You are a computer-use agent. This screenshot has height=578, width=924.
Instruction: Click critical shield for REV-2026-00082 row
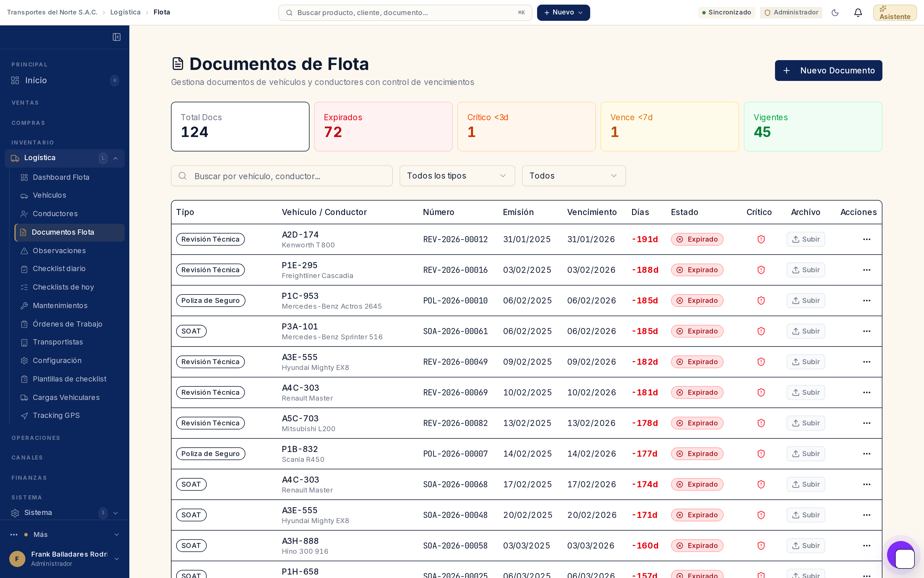(x=761, y=423)
